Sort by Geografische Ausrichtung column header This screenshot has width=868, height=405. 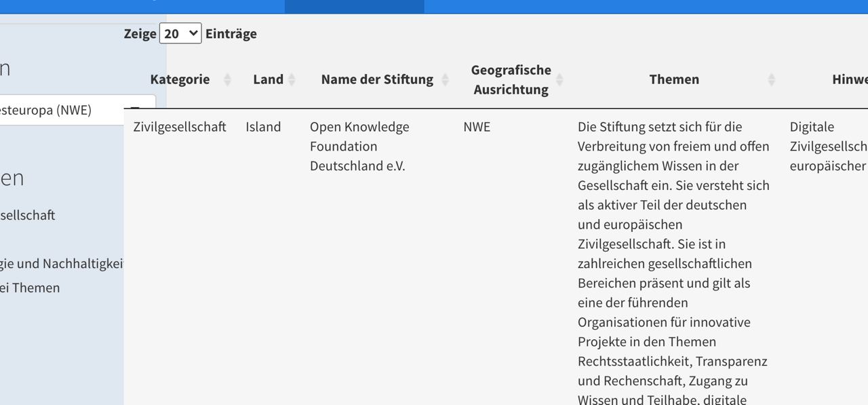(x=511, y=79)
